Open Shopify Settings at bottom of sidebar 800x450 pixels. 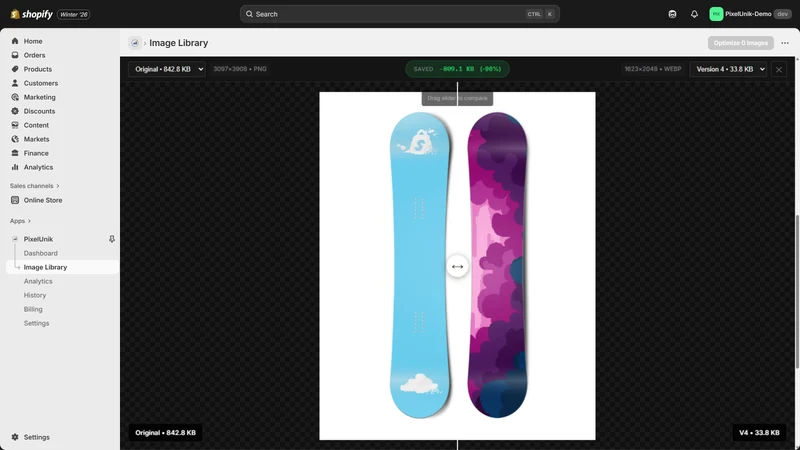36,437
